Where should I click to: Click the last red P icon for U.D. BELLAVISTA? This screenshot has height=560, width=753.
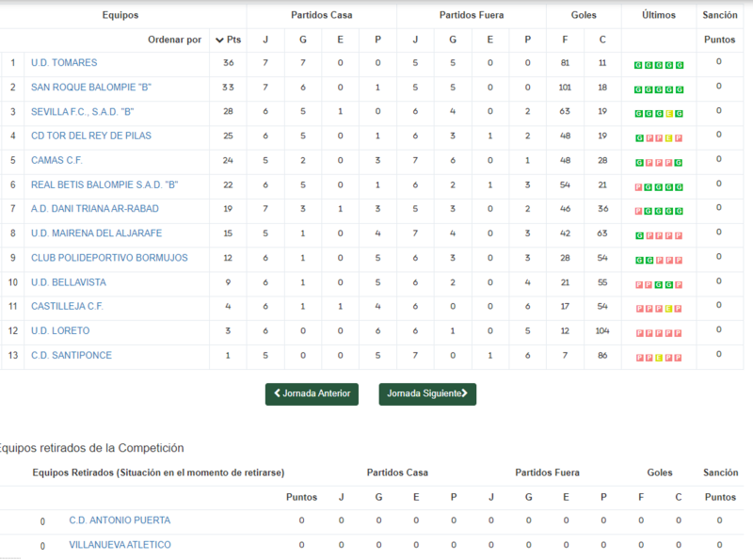click(679, 285)
